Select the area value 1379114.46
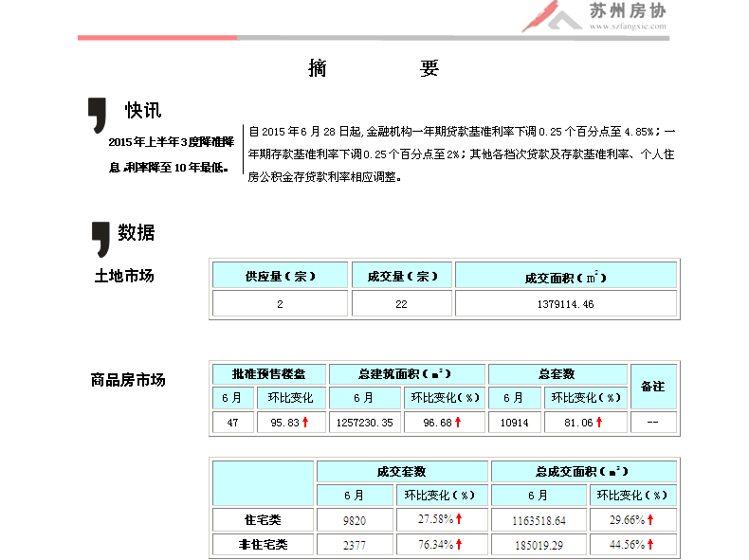 [566, 304]
